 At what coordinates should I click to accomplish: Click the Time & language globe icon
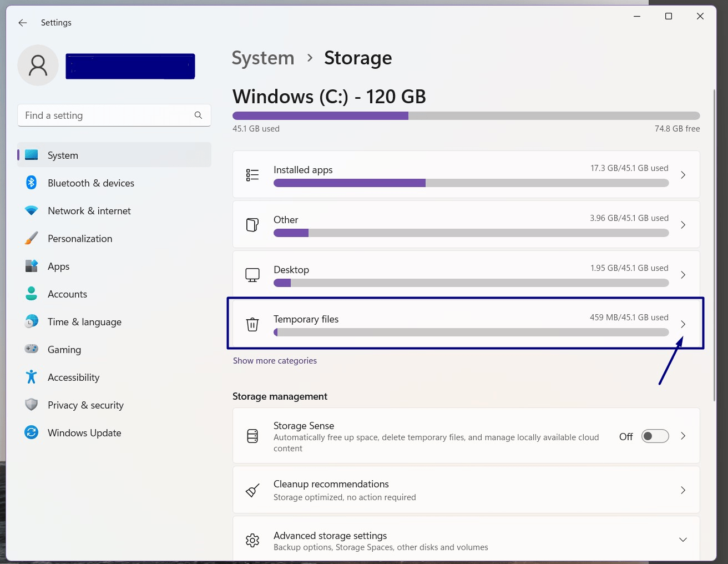32,321
